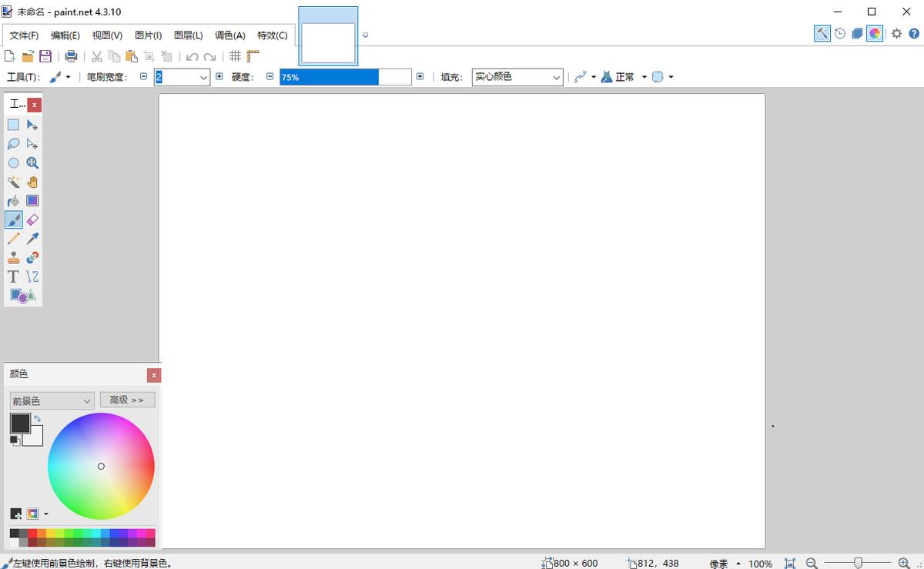Viewport: 924px width, 569px height.
Task: Open the selection clipping mode dropdown
Action: pyautogui.click(x=662, y=77)
